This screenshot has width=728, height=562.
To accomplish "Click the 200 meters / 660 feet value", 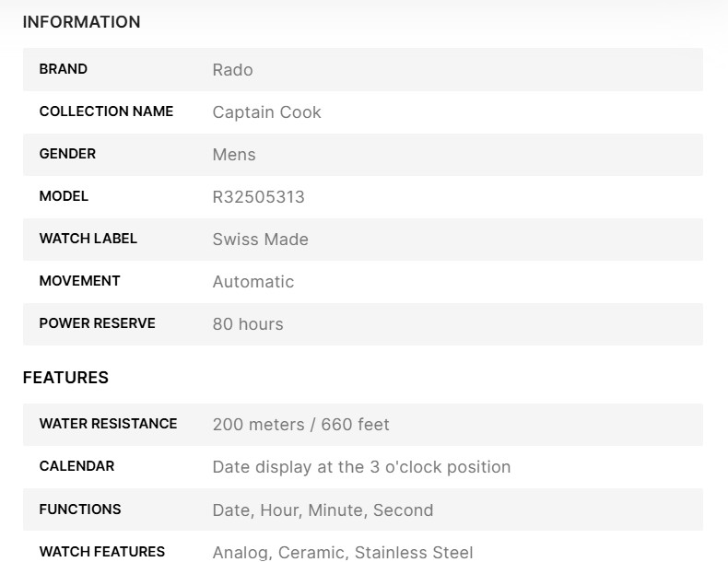I will pyautogui.click(x=300, y=425).
